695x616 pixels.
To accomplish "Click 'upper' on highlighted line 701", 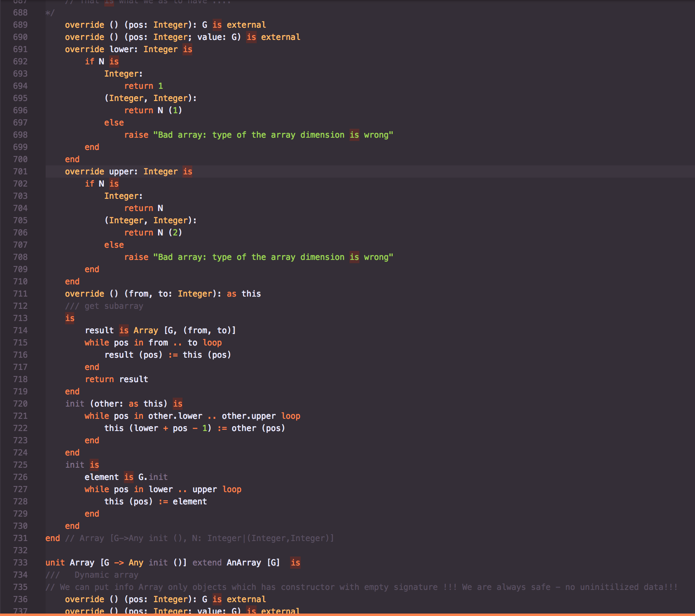I will [121, 172].
